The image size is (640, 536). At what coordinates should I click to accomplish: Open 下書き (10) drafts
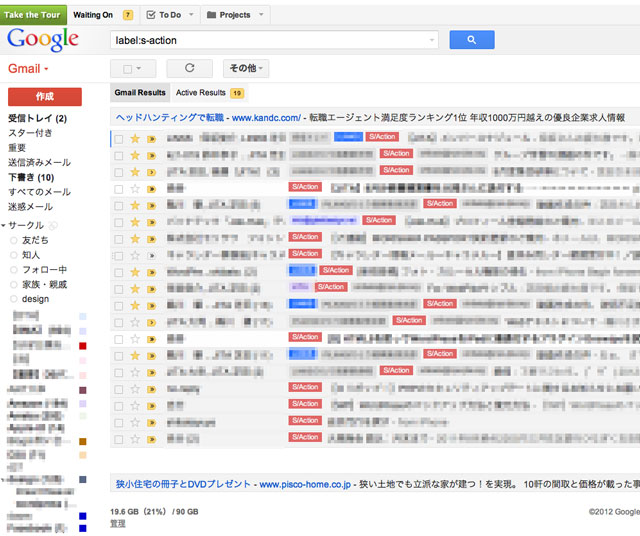31,177
